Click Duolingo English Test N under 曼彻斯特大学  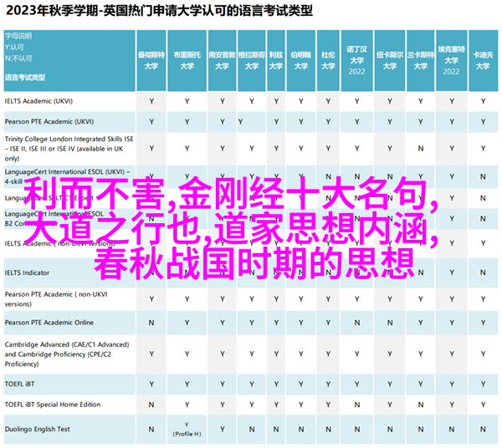click(151, 430)
